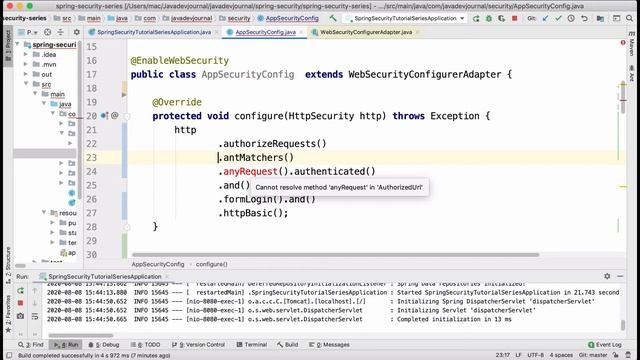Click the security breadcrumb

[x=239, y=18]
